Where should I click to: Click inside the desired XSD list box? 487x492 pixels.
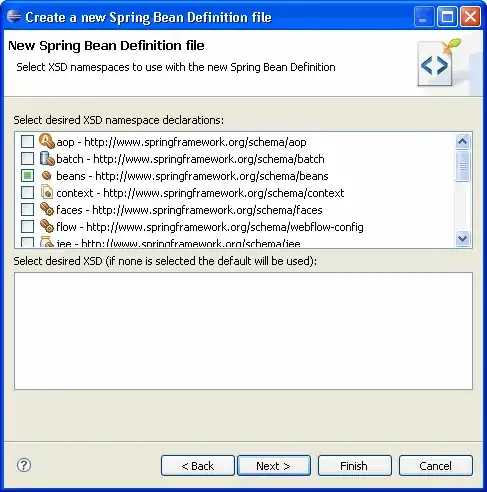(243, 331)
